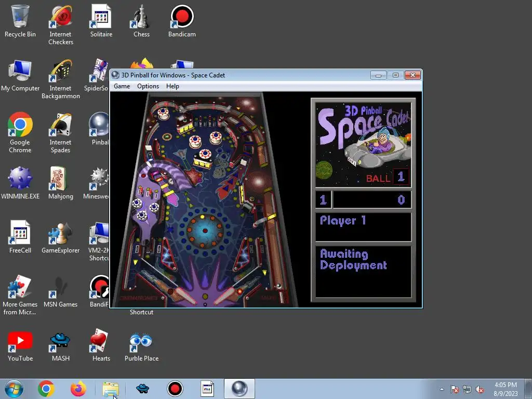The width and height of the screenshot is (532, 399).
Task: Click the blue wormhole circle on table
Action: coord(205,231)
